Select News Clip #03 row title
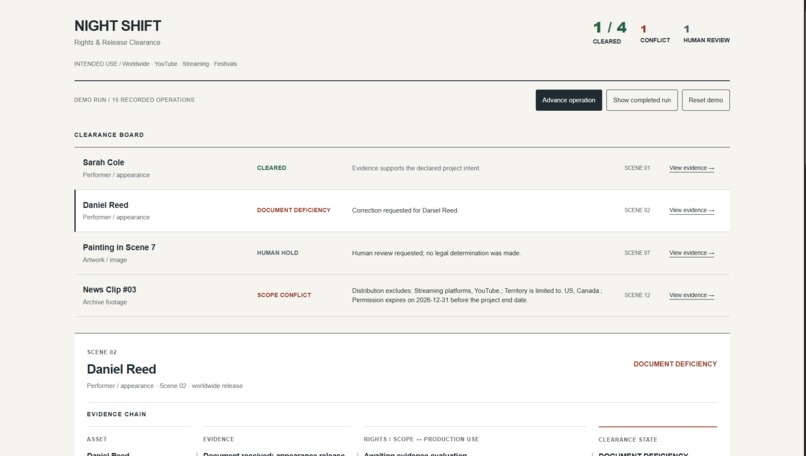Image resolution: width=806 pixels, height=456 pixels. point(109,290)
